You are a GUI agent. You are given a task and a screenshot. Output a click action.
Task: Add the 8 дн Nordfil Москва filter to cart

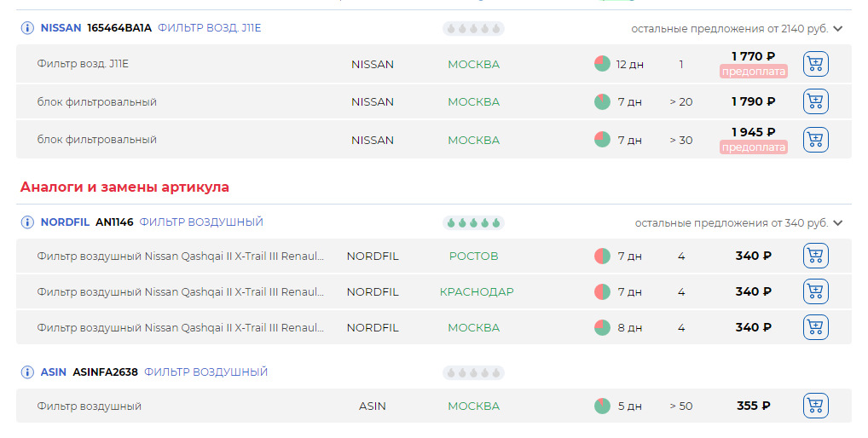pos(815,327)
